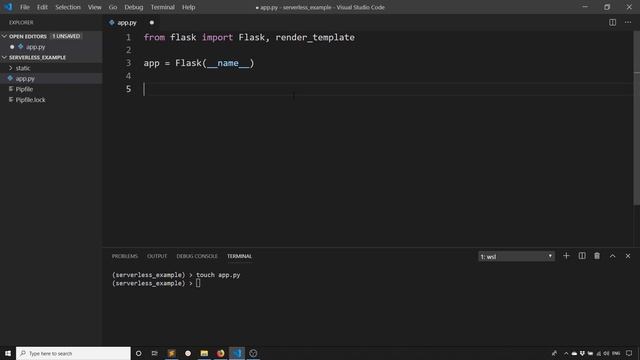Open the circular app icon right of VS Code on the taskbar
The height and width of the screenshot is (360, 640).
pyautogui.click(x=253, y=353)
